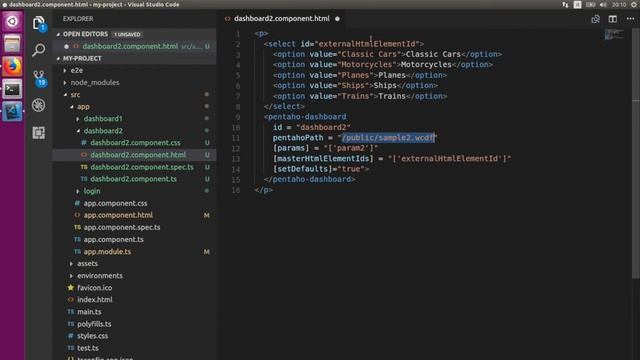Image resolution: width=640 pixels, height=360 pixels.
Task: Open app.component.spec.ts file
Action: (x=122, y=227)
